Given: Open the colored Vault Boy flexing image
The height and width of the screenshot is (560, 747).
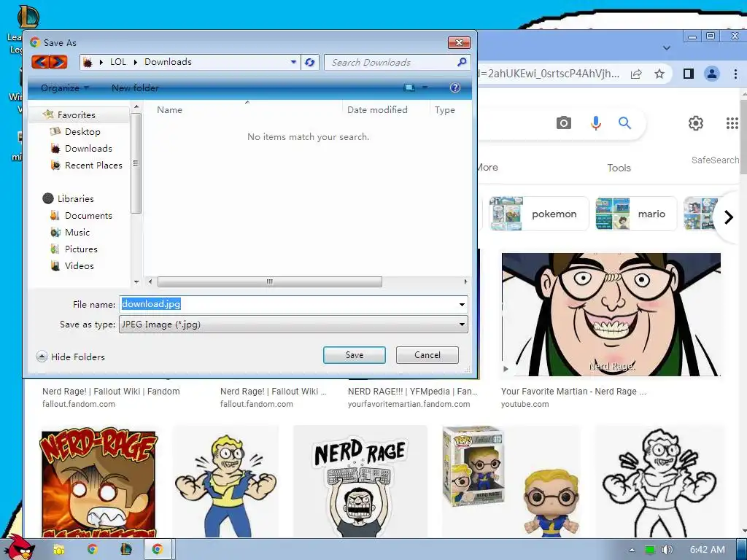Looking at the screenshot, I should pyautogui.click(x=226, y=482).
